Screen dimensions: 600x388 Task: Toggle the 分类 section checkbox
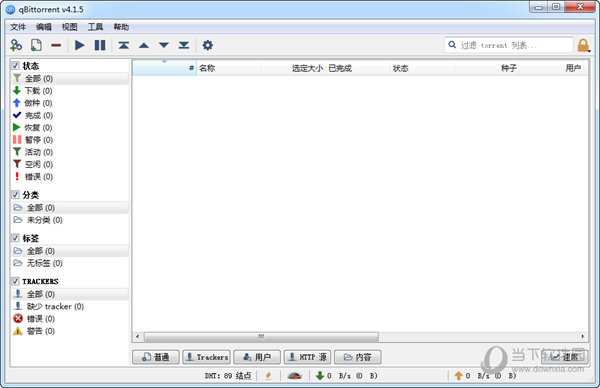coord(15,194)
